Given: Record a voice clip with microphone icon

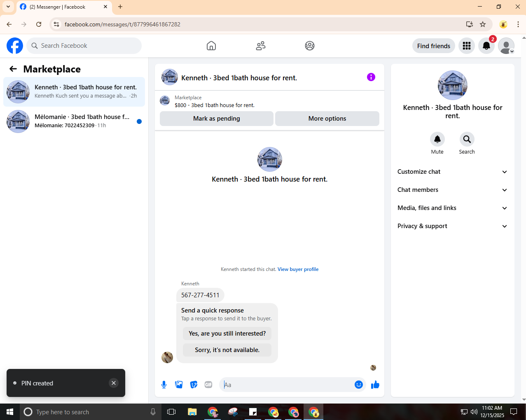Looking at the screenshot, I should 164,385.
